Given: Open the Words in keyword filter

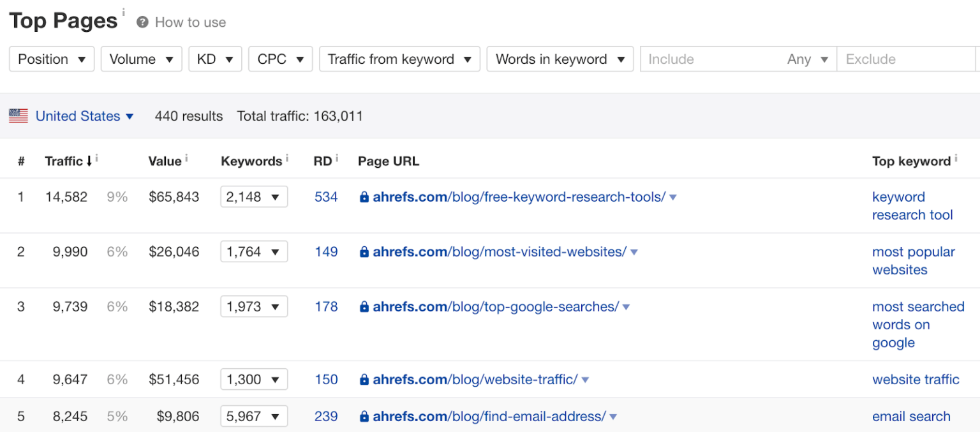Looking at the screenshot, I should tap(560, 59).
